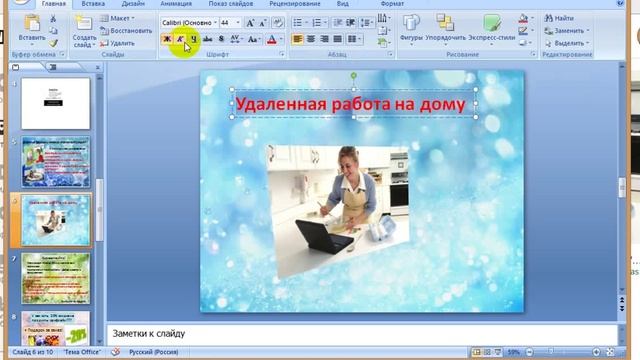This screenshot has height=360, width=640.
Task: Open the Вид ribbon tab
Action: [342, 4]
